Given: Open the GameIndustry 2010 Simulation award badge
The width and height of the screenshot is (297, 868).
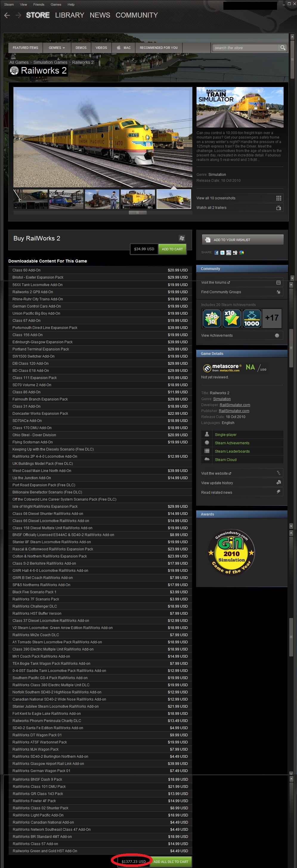Looking at the screenshot, I should click(231, 553).
